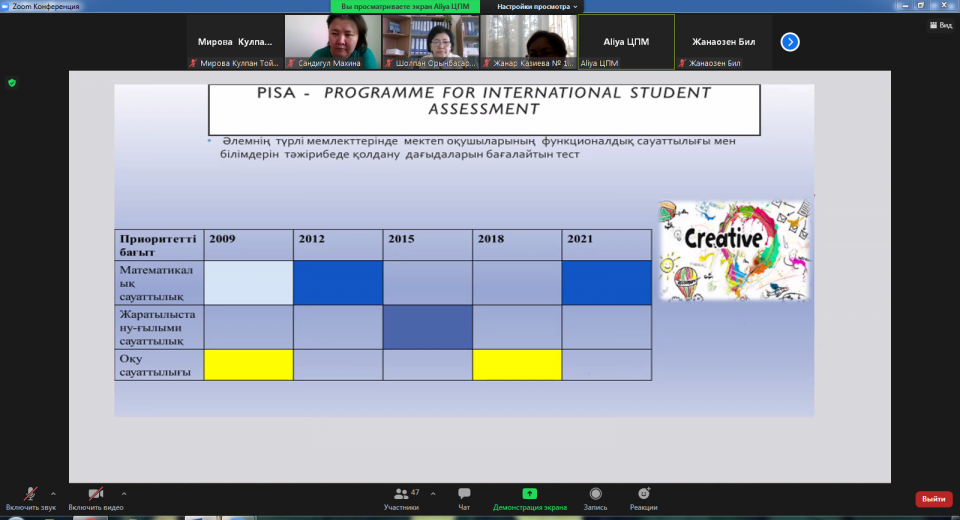Viewport: 960px width, 520px height.
Task: Select Жанар Казиева video tile
Action: (x=528, y=42)
